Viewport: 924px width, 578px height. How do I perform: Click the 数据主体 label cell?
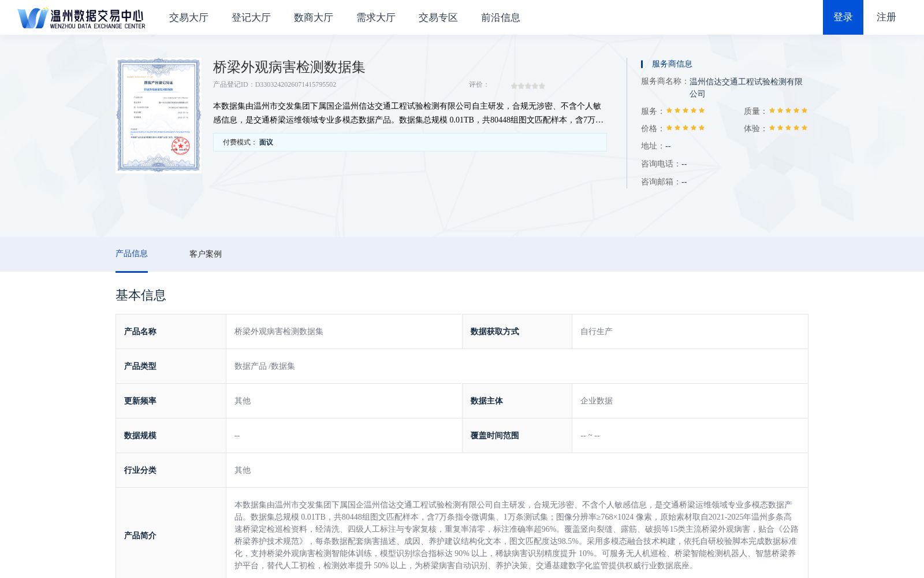pyautogui.click(x=517, y=401)
